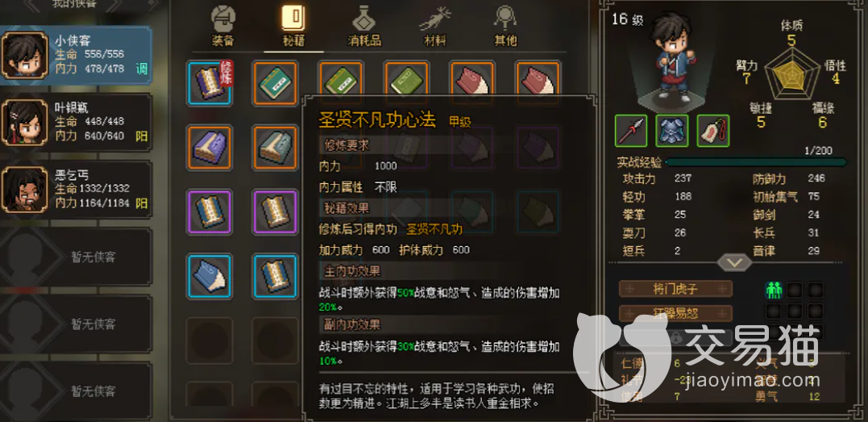
Task: Click the purple-bordered scroll manual on the left
Action: coord(210,212)
